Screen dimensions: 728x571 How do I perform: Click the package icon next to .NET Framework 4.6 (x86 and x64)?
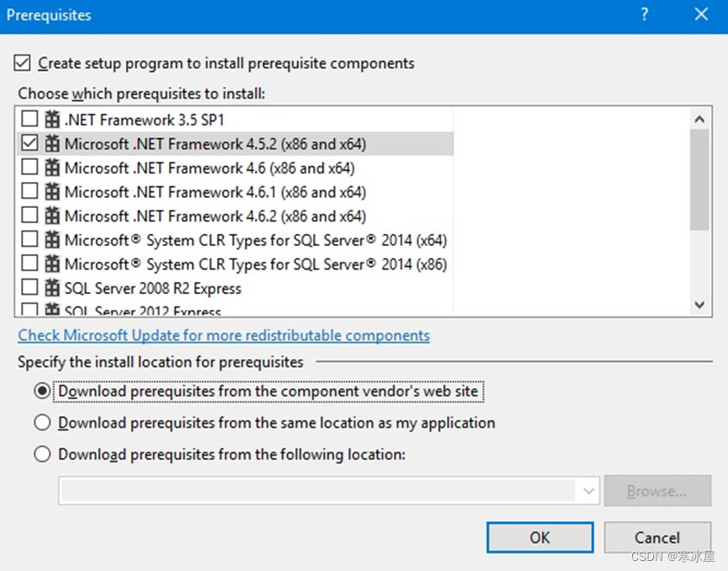pyautogui.click(x=52, y=168)
